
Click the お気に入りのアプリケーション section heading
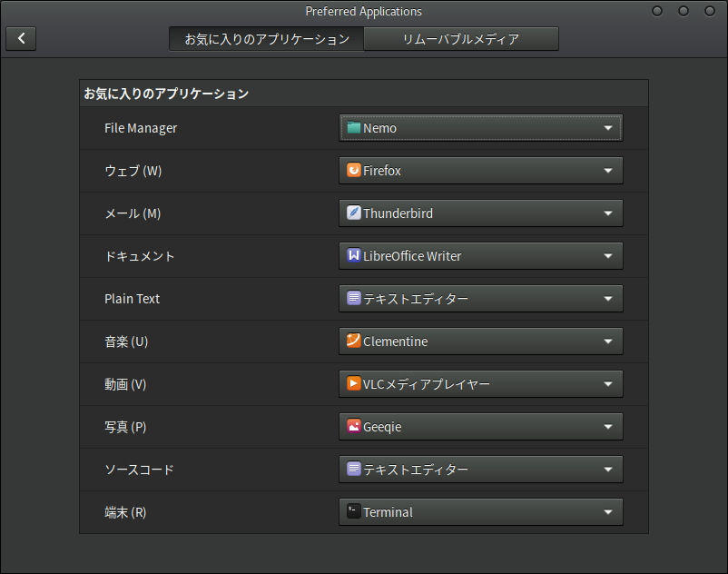coord(166,94)
